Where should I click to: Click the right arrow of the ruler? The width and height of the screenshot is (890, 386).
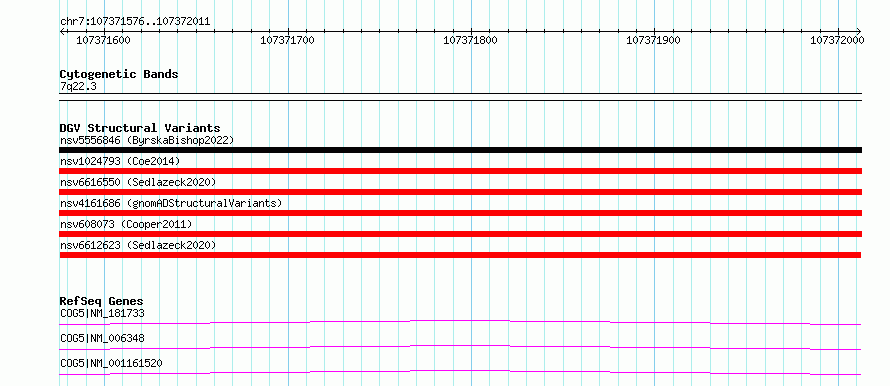pos(859,31)
